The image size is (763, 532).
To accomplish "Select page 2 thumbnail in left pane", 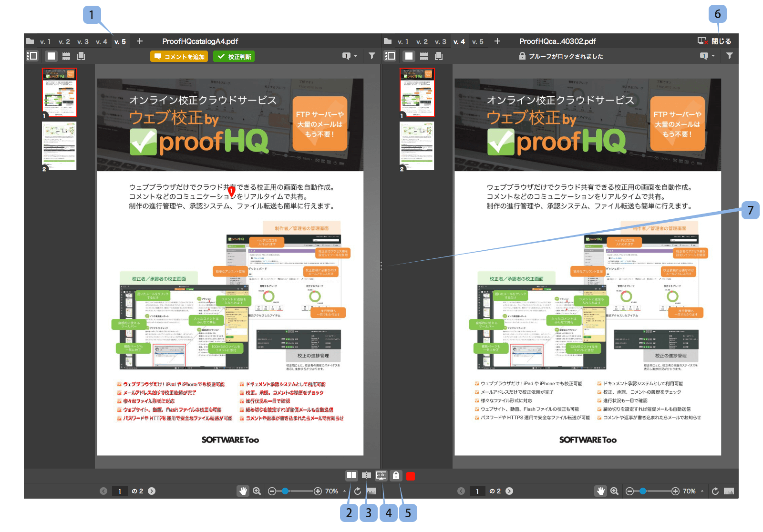I will pos(59,146).
